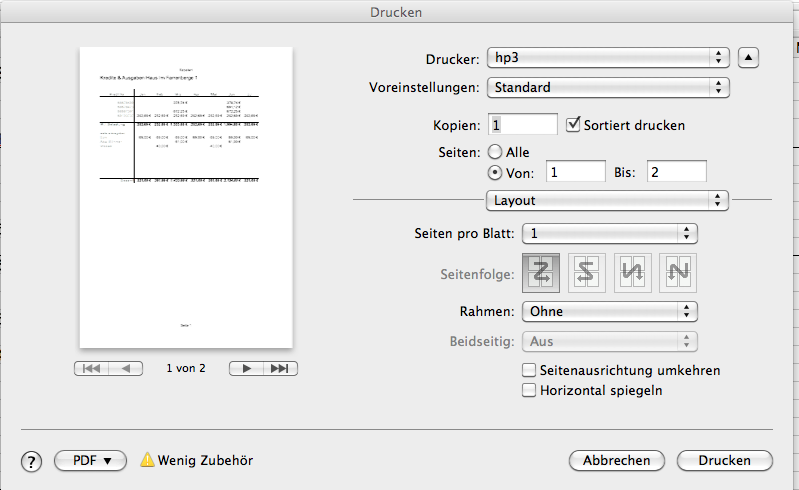Jump to first preview page

click(x=91, y=368)
